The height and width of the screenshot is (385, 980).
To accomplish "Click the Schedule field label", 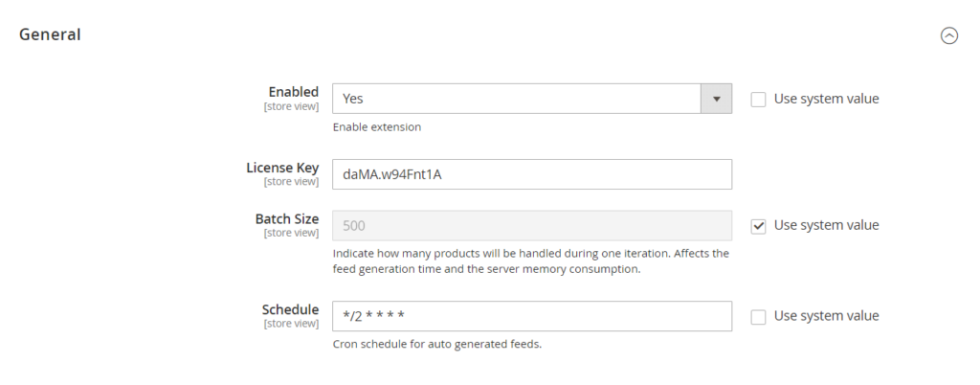I will tap(290, 309).
